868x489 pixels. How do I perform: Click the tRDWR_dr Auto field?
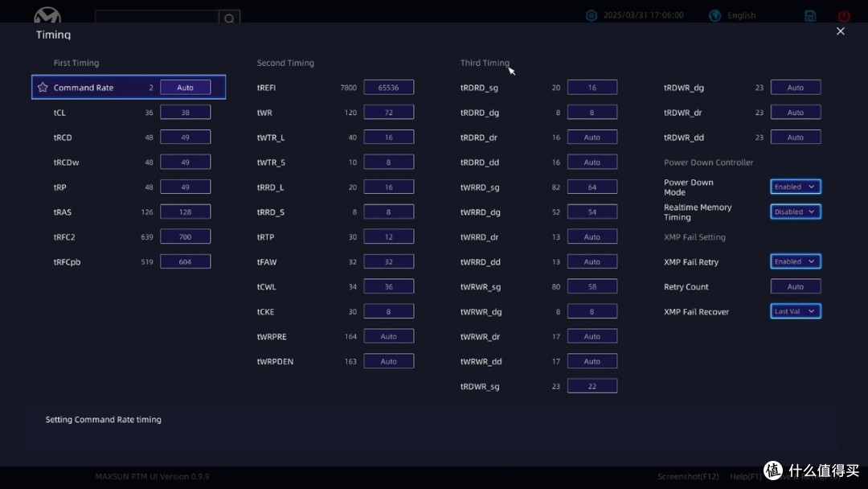(x=796, y=113)
